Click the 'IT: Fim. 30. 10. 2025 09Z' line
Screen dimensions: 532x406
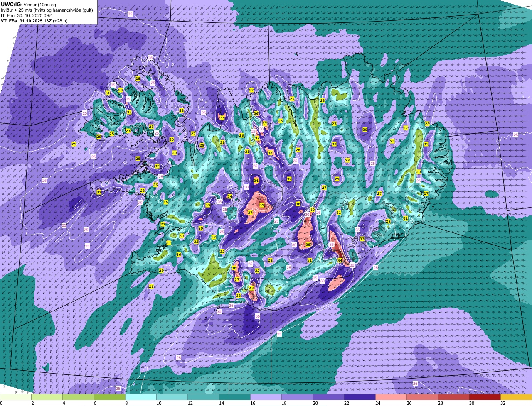click(26, 15)
